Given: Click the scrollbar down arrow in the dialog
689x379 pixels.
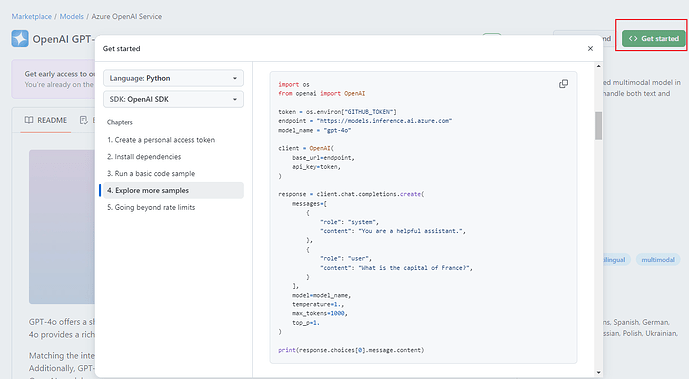Looking at the screenshot, I should pos(598,372).
